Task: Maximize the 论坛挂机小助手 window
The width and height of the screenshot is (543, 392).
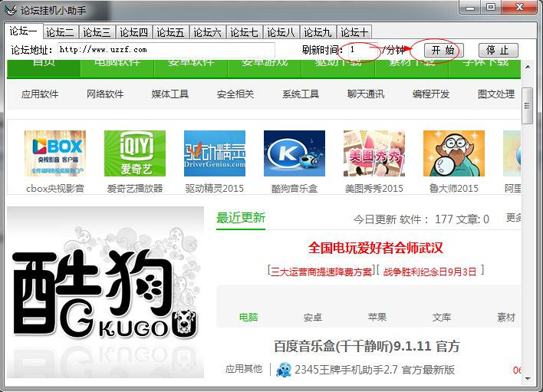Action: 491,8
